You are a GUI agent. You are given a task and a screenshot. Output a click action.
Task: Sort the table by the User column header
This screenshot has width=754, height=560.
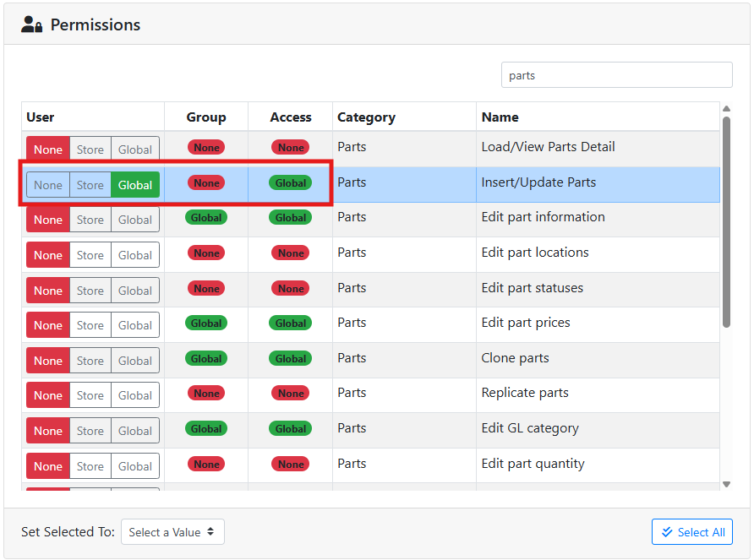pos(41,117)
